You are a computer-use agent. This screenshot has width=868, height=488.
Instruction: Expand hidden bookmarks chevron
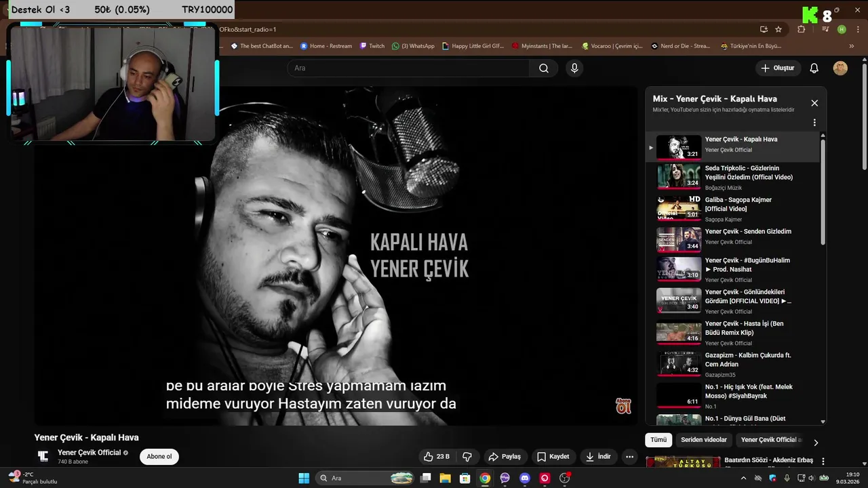pos(852,46)
